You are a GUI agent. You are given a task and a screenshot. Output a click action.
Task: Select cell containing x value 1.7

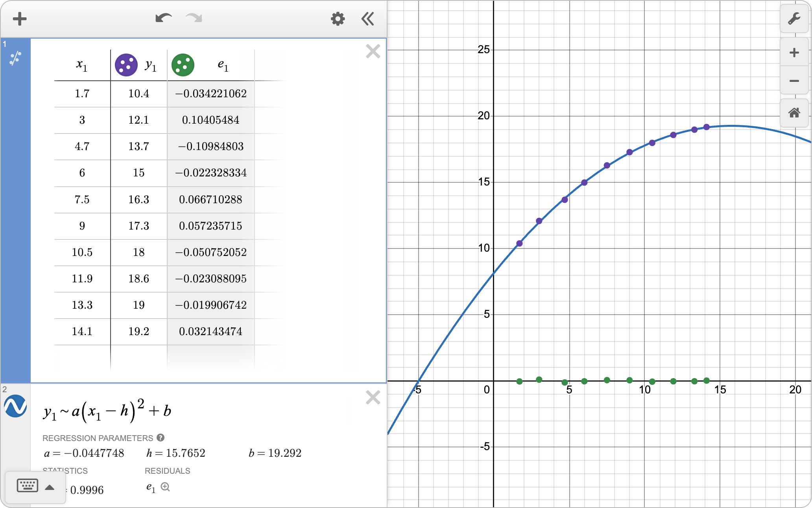(x=82, y=94)
